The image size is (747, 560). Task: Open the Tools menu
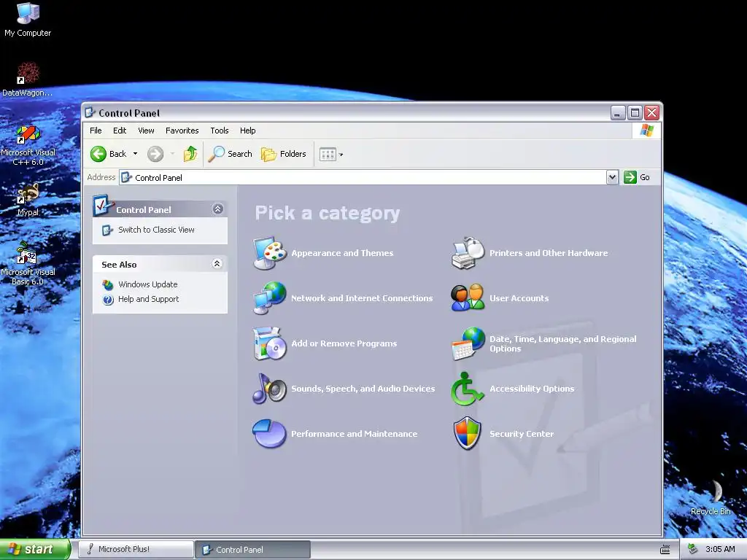(x=220, y=131)
